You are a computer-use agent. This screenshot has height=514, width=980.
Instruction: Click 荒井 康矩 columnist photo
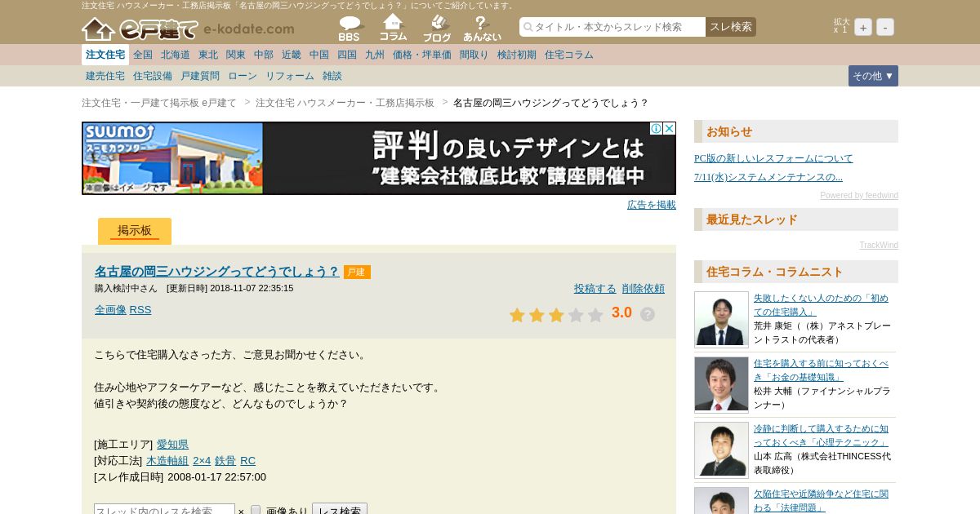coord(721,319)
